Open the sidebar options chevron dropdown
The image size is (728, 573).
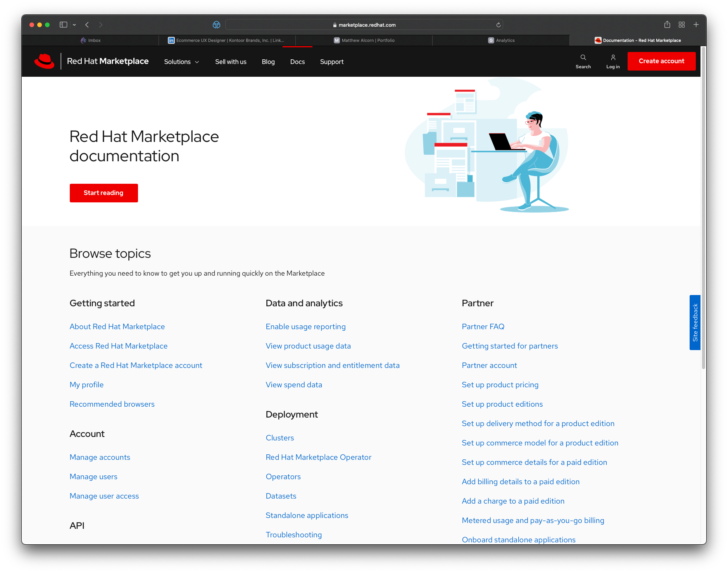click(x=74, y=25)
